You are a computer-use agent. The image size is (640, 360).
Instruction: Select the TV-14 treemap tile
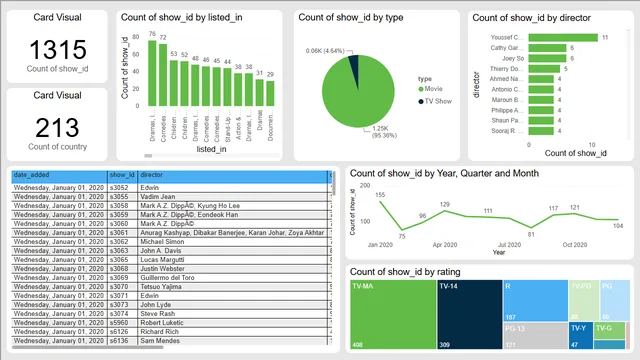point(470,314)
